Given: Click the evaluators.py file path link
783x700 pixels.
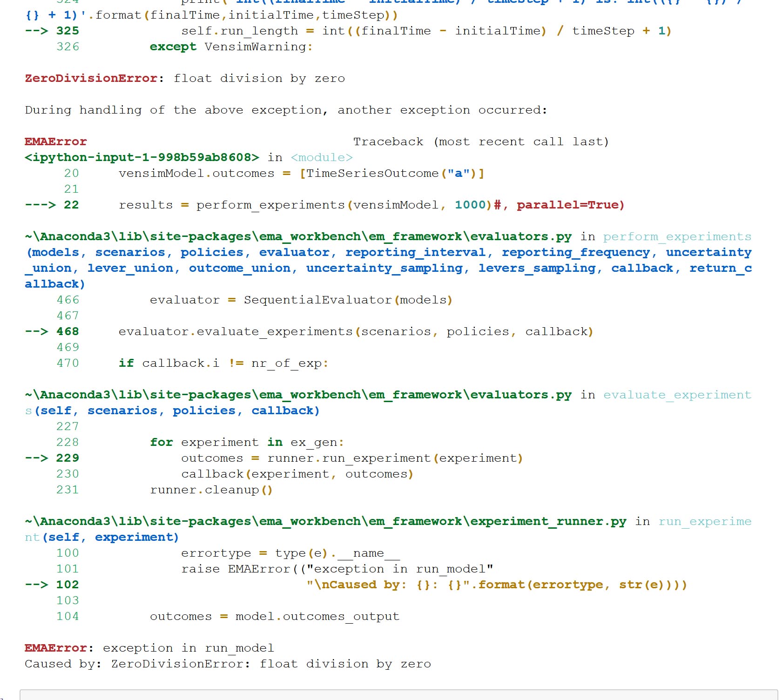Looking at the screenshot, I should (x=298, y=236).
